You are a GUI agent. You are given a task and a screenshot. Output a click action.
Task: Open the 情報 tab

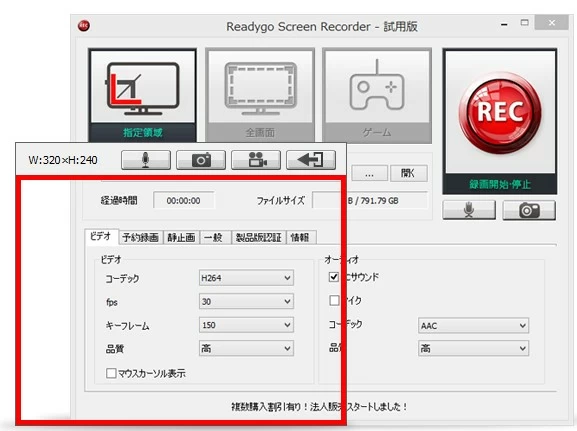pos(300,237)
